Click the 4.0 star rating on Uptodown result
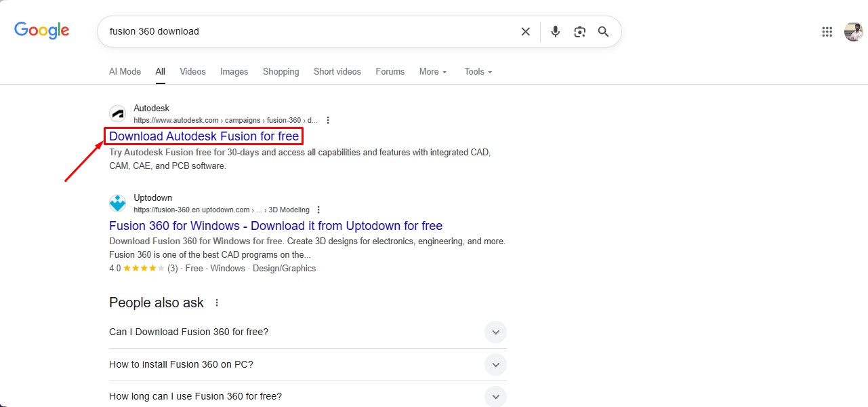 point(143,269)
